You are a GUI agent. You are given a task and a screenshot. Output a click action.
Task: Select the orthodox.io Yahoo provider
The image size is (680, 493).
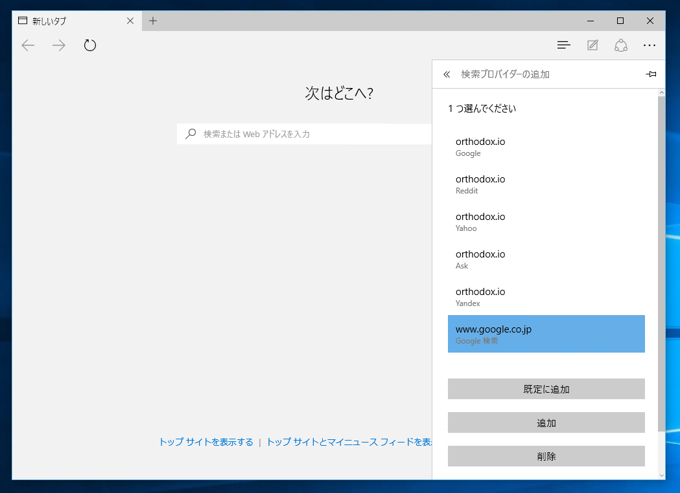pyautogui.click(x=546, y=222)
